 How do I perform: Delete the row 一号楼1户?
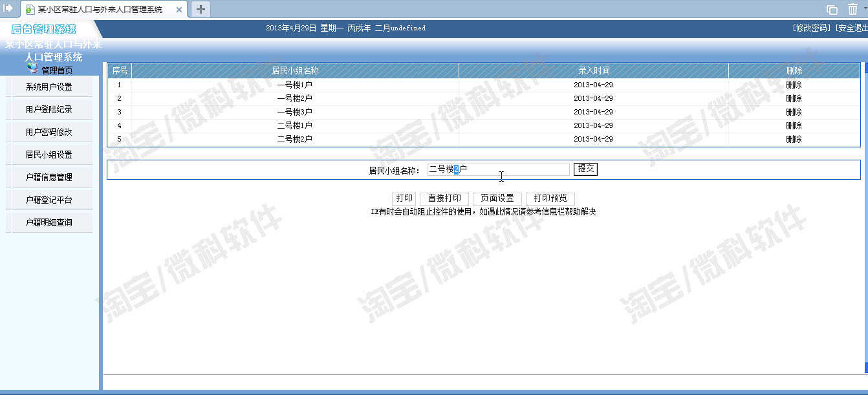click(x=794, y=85)
